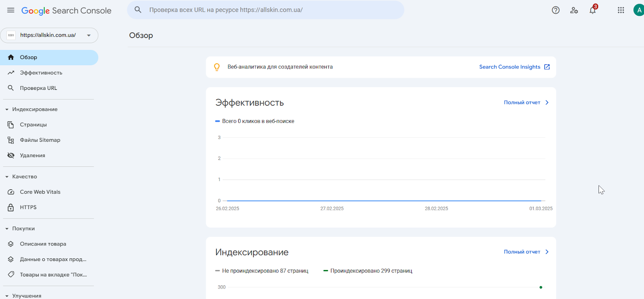
Task: Open Страницы report in sidebar
Action: (49, 125)
